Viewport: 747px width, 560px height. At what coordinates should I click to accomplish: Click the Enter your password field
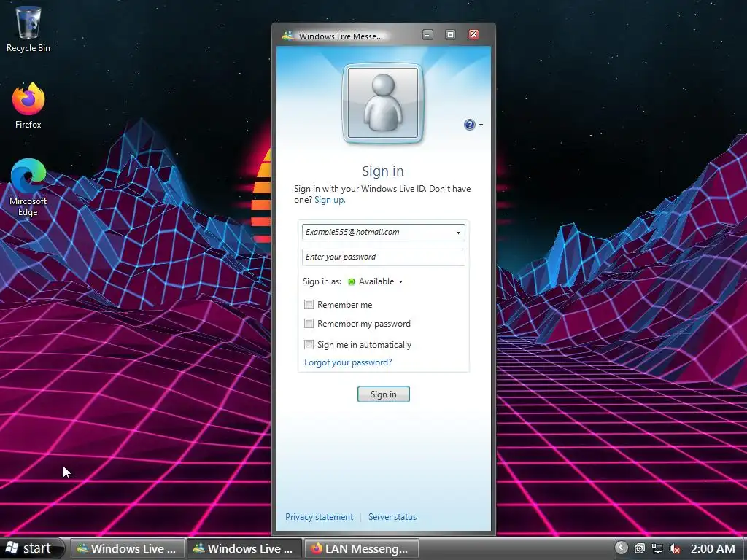[384, 257]
